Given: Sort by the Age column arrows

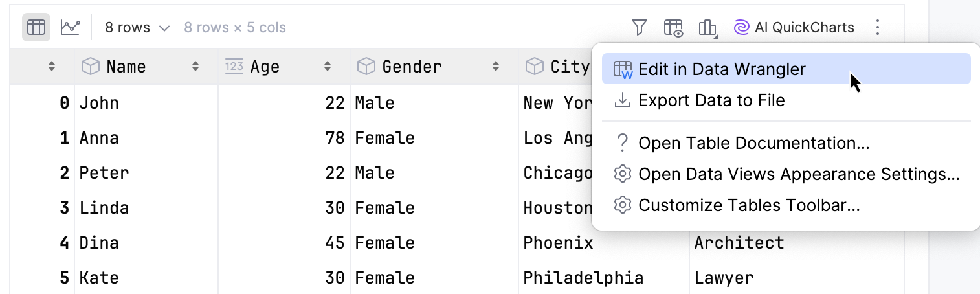Looking at the screenshot, I should pos(328,66).
